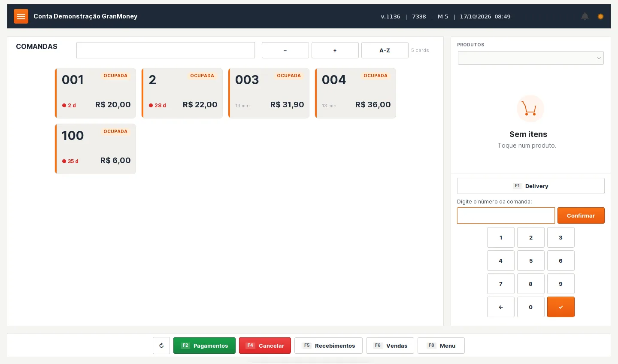This screenshot has height=364, width=618.
Task: Open comanda 2 card
Action: click(x=182, y=93)
